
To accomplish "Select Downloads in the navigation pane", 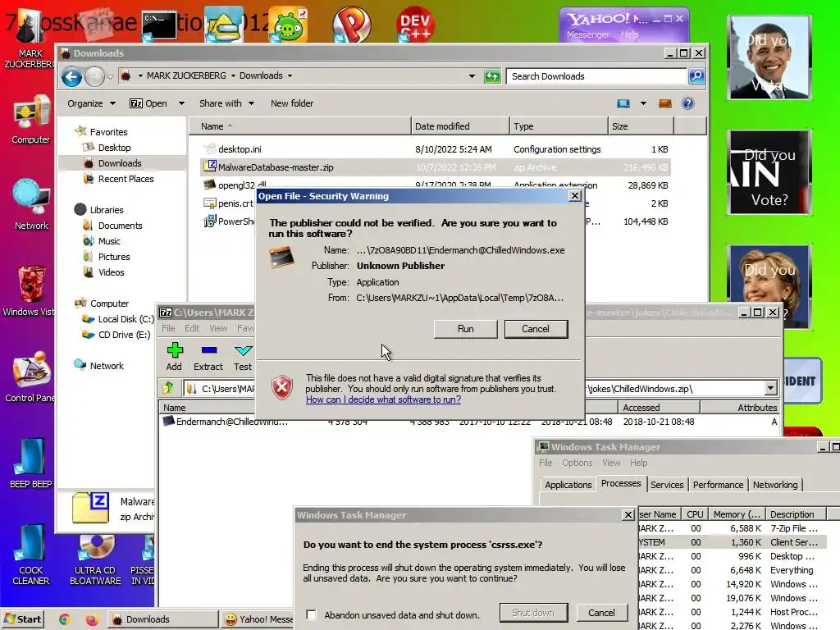I will 120,163.
